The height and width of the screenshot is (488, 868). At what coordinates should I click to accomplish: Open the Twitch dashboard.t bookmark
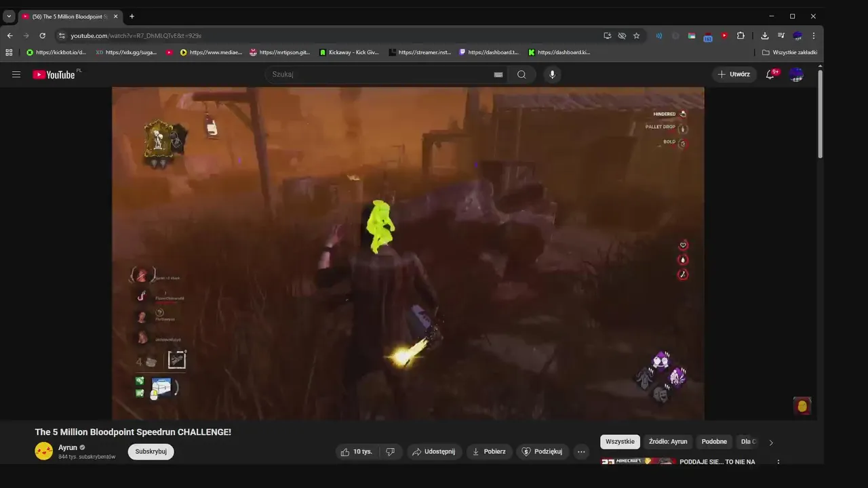click(x=489, y=52)
